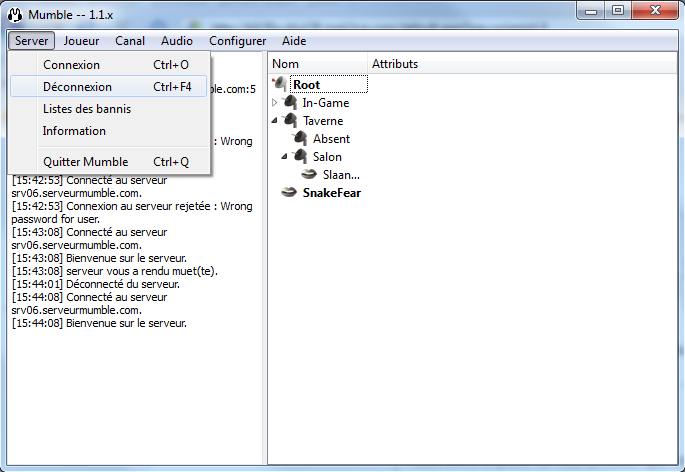Collapse the Taverne channel
The width and height of the screenshot is (685, 472).
click(274, 121)
